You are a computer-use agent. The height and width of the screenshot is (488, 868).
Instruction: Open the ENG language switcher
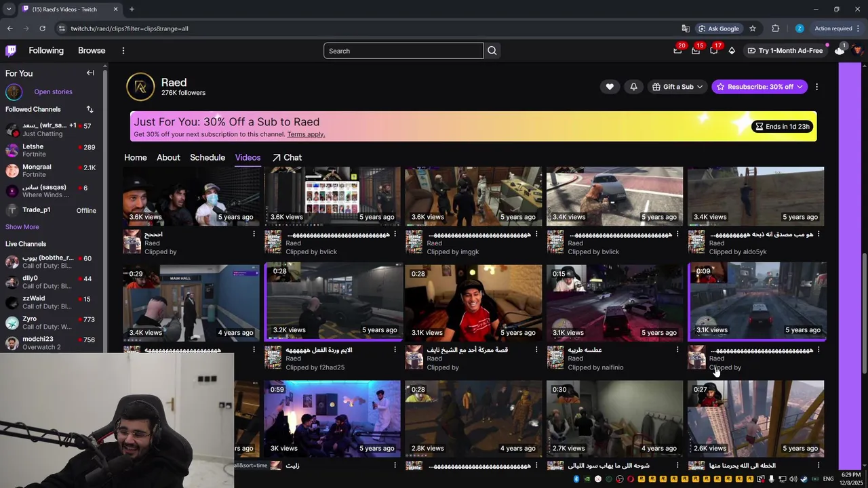tap(828, 479)
